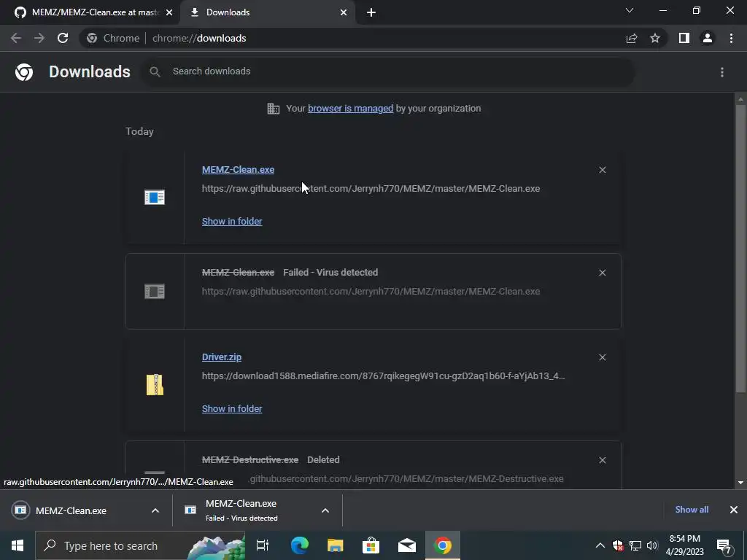
Task: Click the Chrome logo beside Downloads title
Action: 24,72
